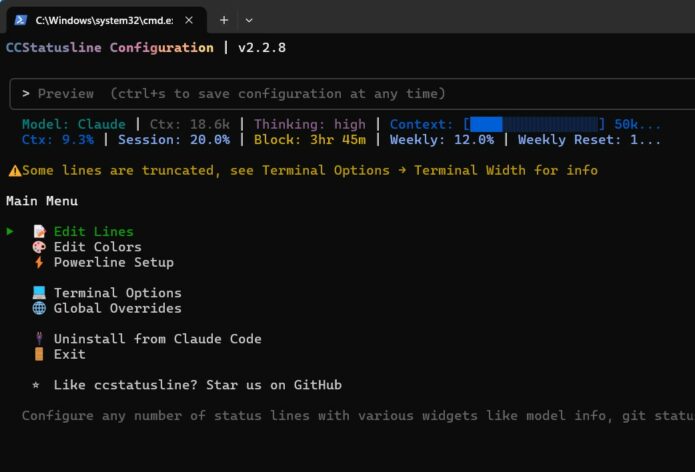Viewport: 695px width, 472px height.
Task: Click the Terminal Options laptop icon
Action: [39, 293]
